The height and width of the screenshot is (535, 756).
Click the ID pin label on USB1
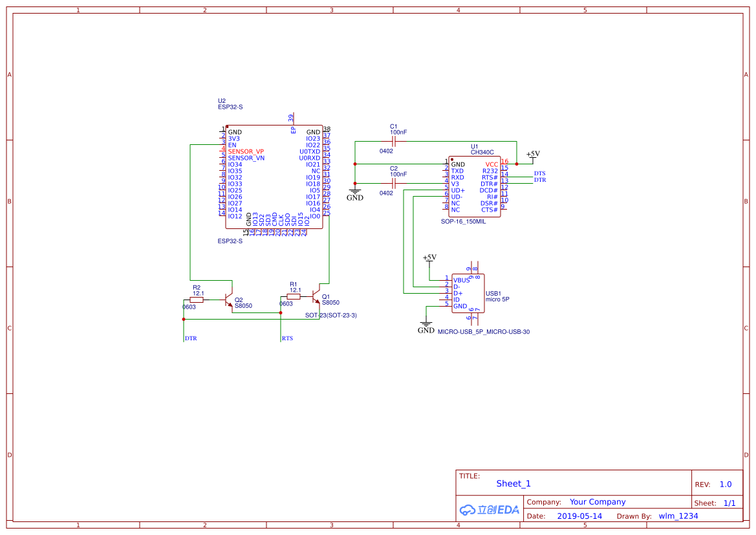[457, 300]
